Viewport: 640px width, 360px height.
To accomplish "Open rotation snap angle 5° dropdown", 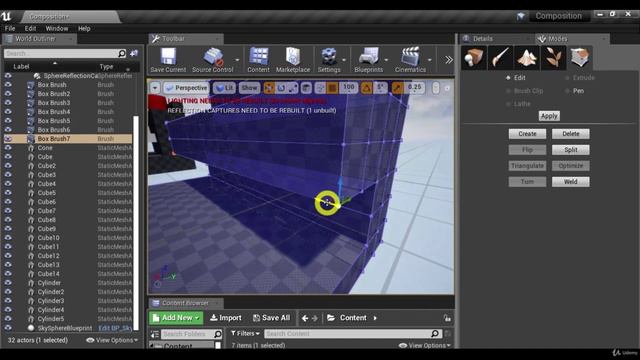I will (x=380, y=87).
